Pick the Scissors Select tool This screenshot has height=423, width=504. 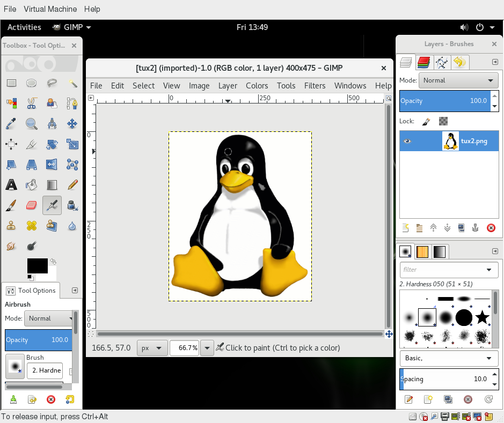32,103
